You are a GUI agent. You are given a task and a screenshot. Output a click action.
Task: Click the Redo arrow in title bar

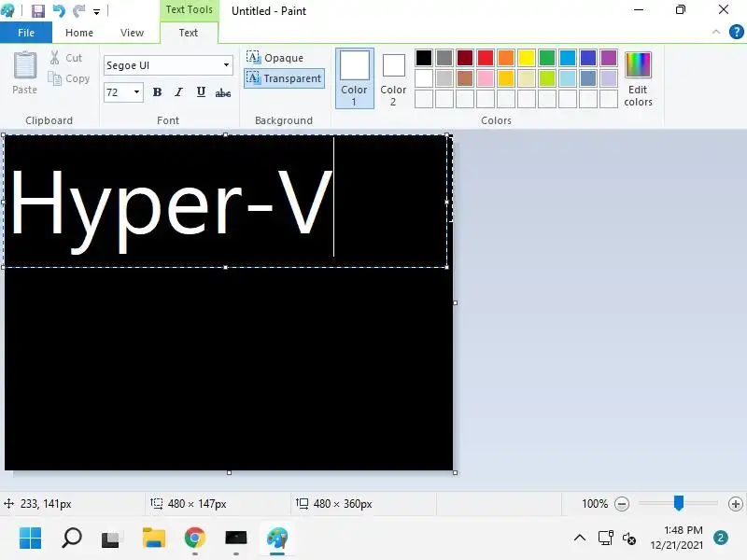[78, 10]
